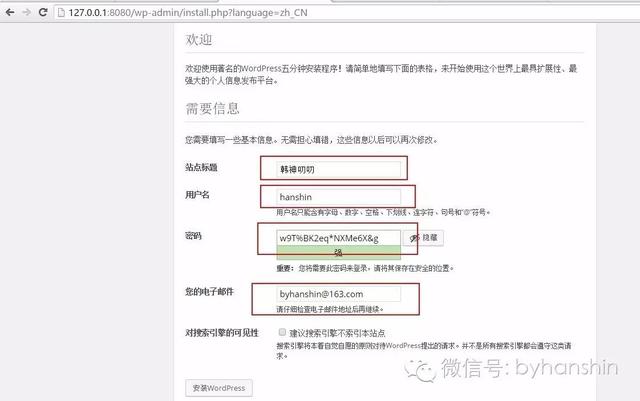
Task: Click the 您的电子邮件 label
Action: (x=209, y=292)
